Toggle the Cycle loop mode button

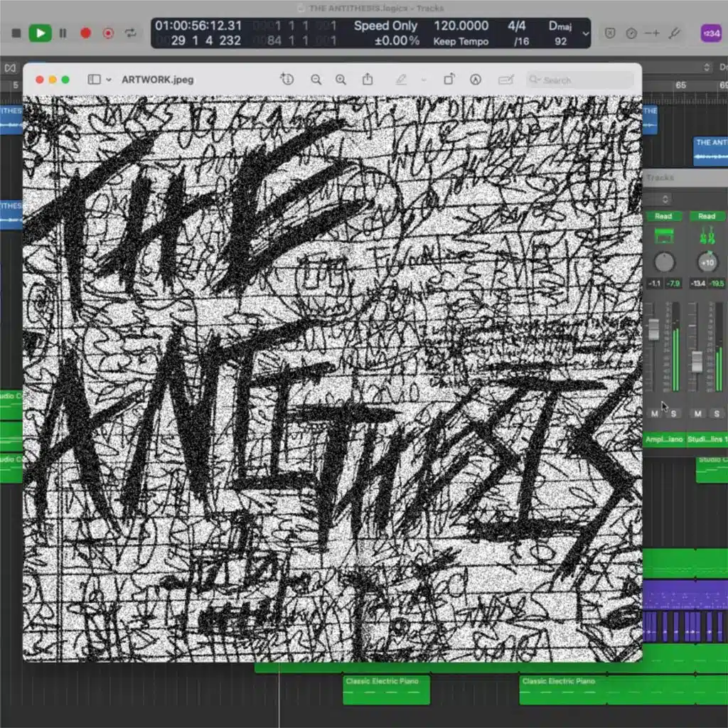pos(130,33)
